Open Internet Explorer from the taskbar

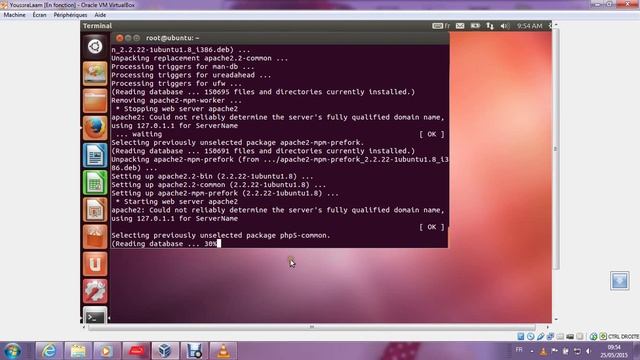(x=49, y=351)
